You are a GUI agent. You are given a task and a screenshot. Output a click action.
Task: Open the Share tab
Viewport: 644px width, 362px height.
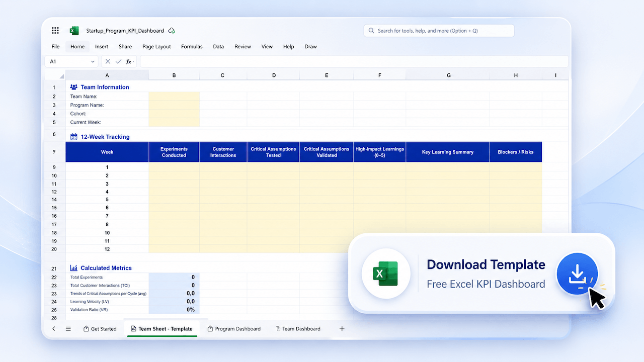[x=125, y=47]
